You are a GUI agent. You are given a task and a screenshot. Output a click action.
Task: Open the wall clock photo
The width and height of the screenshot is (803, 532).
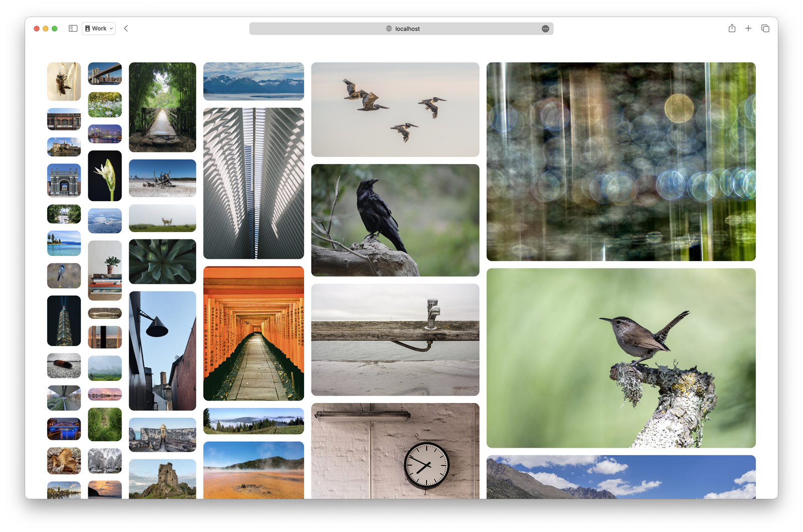[x=395, y=451]
